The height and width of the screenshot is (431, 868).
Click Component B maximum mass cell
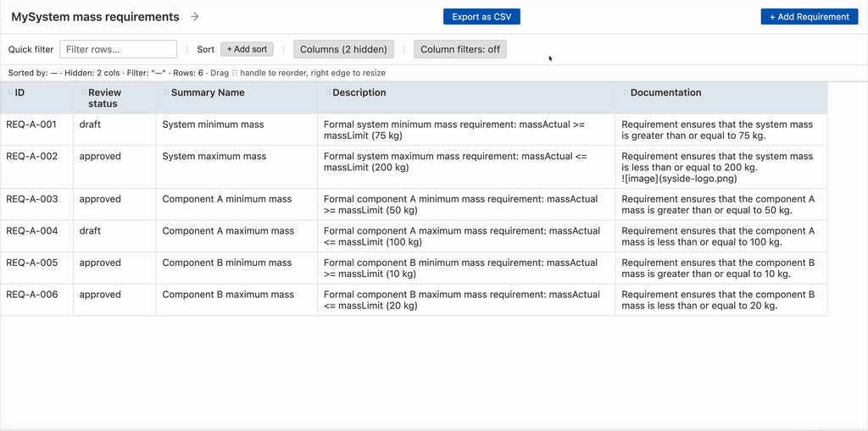click(237, 300)
